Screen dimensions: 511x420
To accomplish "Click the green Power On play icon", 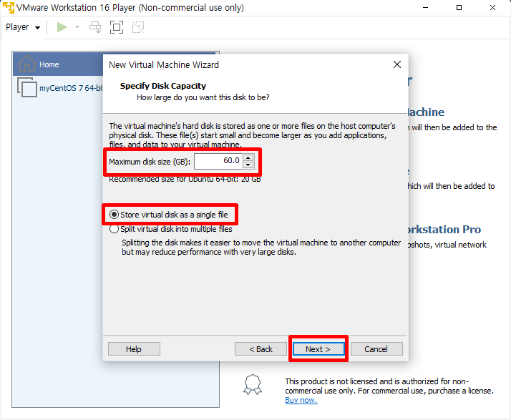I will tap(62, 27).
